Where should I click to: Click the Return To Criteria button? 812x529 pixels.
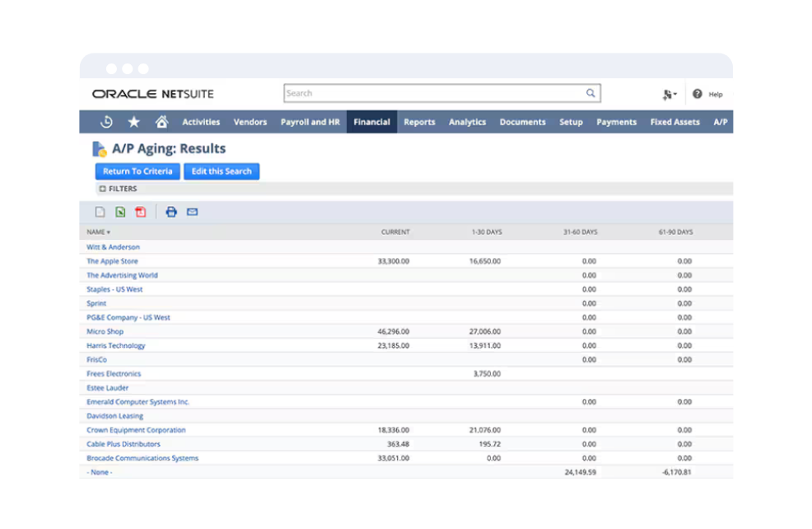[138, 171]
